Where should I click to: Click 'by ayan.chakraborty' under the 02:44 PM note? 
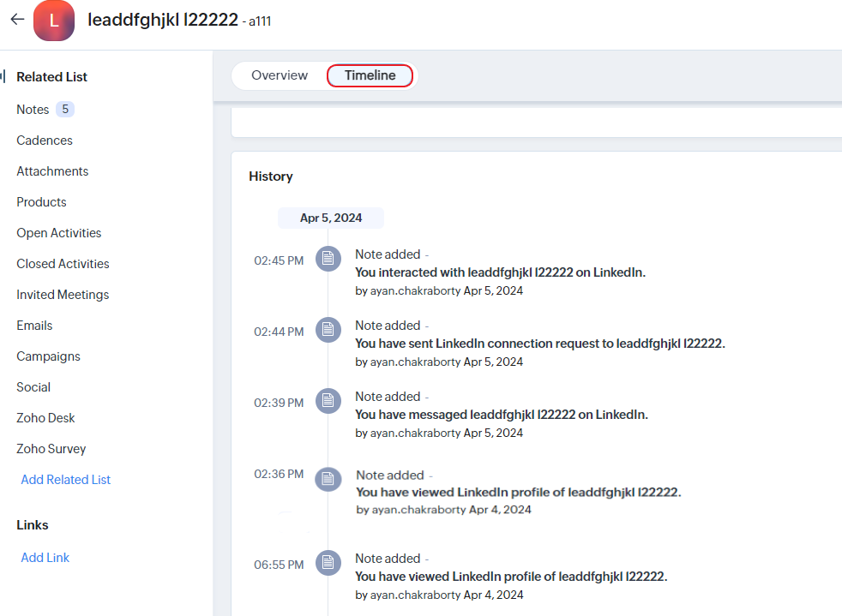point(407,362)
